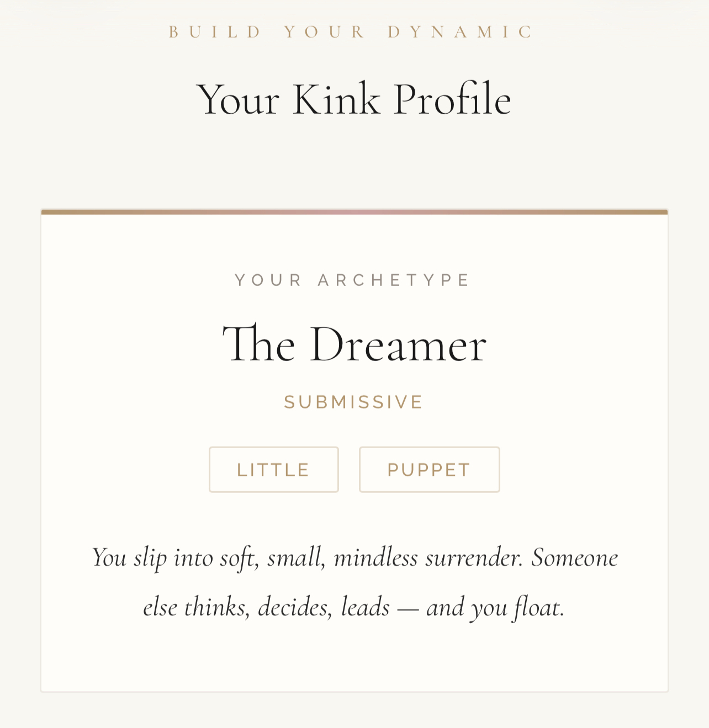Click the word YOUR in the archetype label
Image resolution: width=709 pixels, height=728 pixels.
click(x=268, y=280)
